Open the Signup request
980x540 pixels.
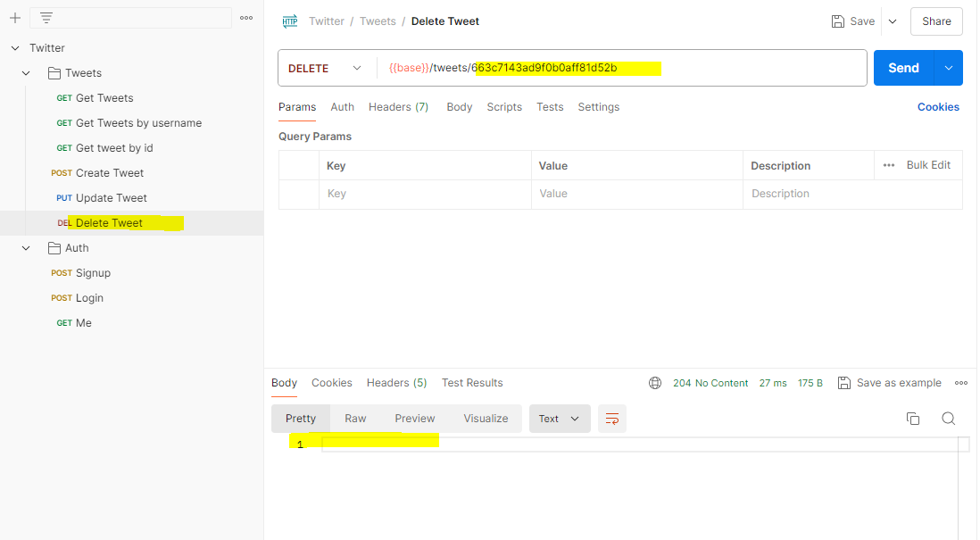point(80,273)
